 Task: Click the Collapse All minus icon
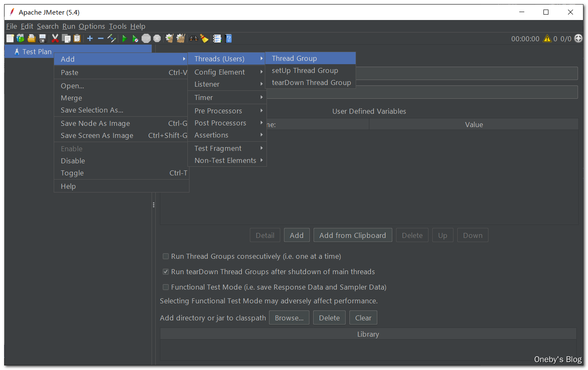[x=101, y=39]
